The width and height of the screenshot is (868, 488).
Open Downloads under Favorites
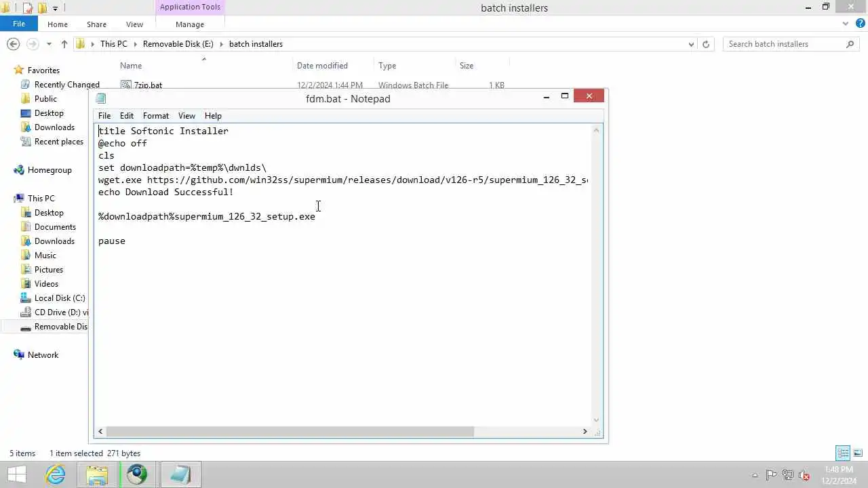coord(54,127)
